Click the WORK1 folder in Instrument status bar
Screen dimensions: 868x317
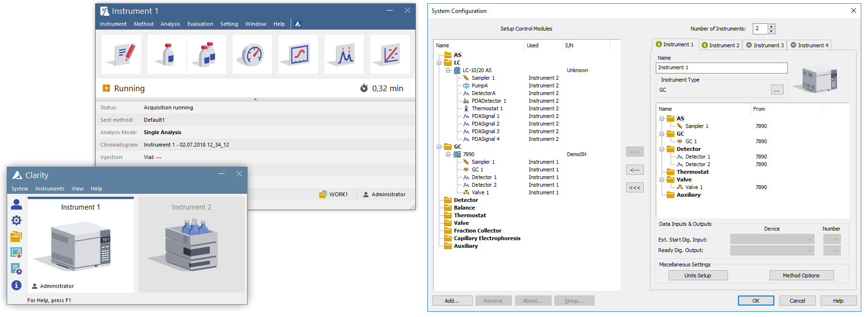[334, 194]
